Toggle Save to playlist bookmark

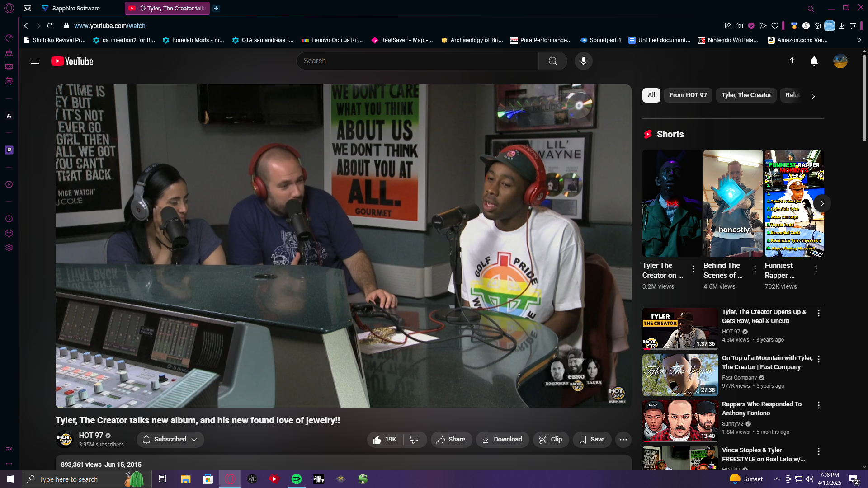point(591,439)
